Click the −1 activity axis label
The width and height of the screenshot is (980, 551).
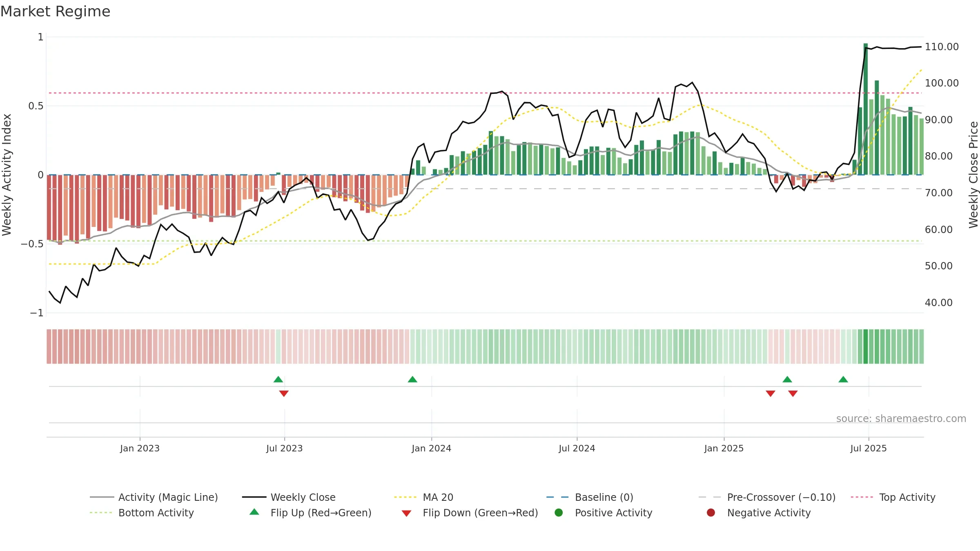point(36,313)
